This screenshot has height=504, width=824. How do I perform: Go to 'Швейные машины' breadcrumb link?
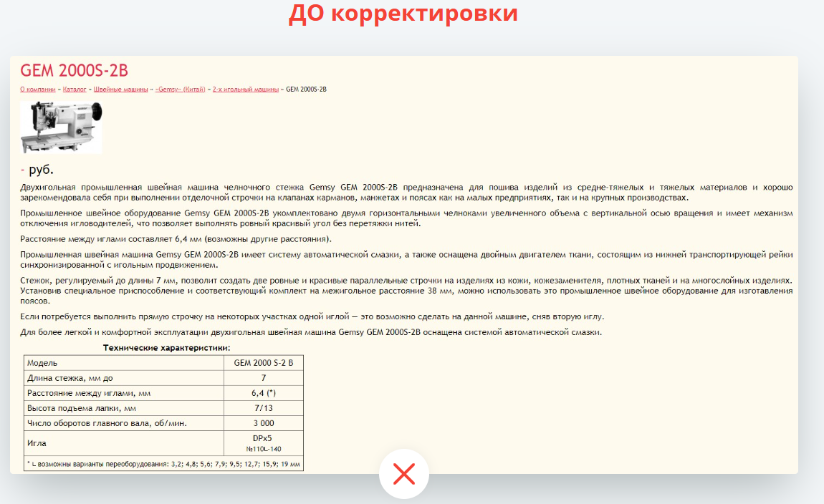(121, 89)
